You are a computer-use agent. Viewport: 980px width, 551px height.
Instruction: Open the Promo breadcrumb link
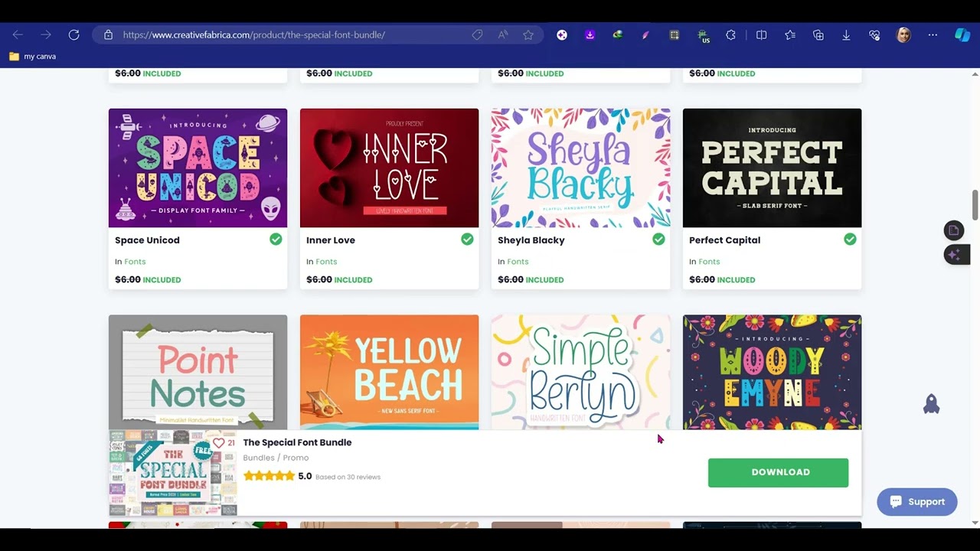coord(296,458)
